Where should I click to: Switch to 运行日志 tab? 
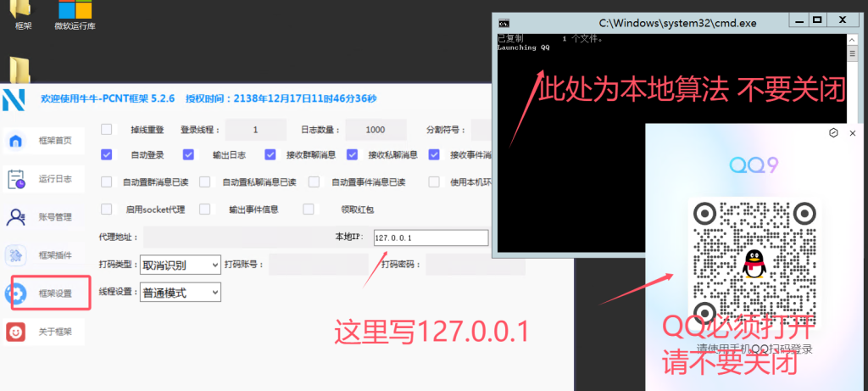tap(44, 179)
